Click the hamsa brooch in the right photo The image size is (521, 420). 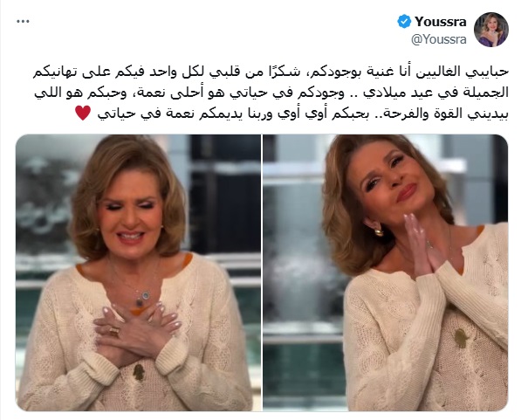(x=462, y=338)
